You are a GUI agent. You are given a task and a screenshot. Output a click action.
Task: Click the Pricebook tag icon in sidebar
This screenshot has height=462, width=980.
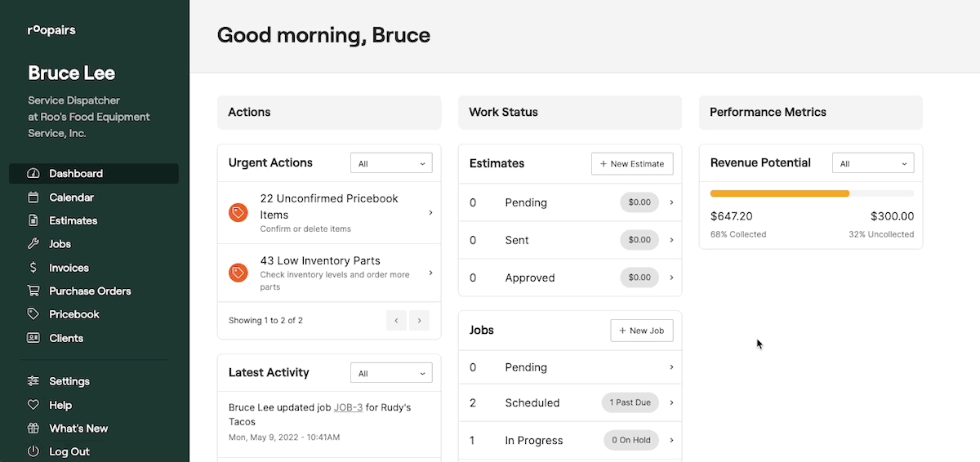[x=33, y=314]
